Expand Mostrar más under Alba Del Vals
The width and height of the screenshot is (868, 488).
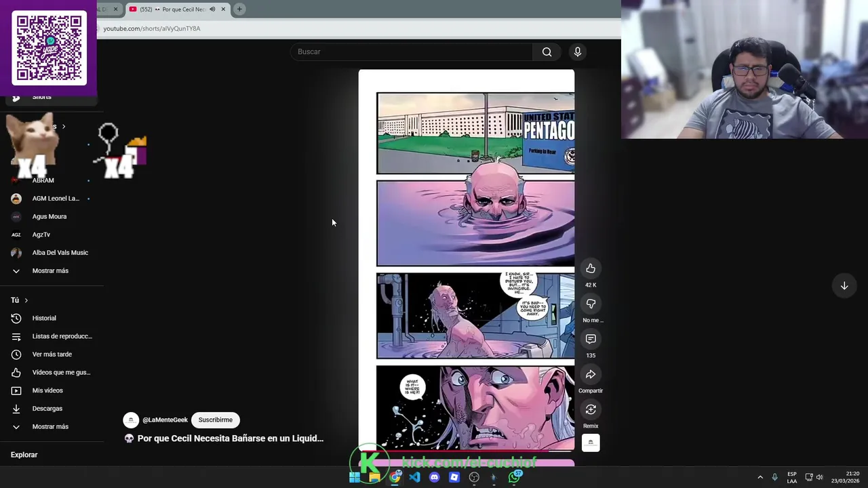click(x=50, y=270)
